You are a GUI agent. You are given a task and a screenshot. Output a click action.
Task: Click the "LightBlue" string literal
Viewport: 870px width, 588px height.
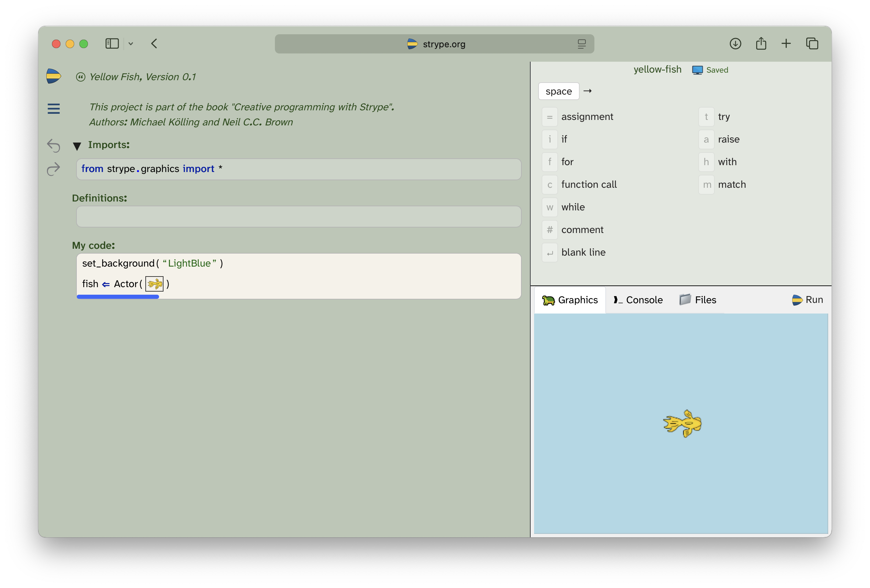[190, 264]
